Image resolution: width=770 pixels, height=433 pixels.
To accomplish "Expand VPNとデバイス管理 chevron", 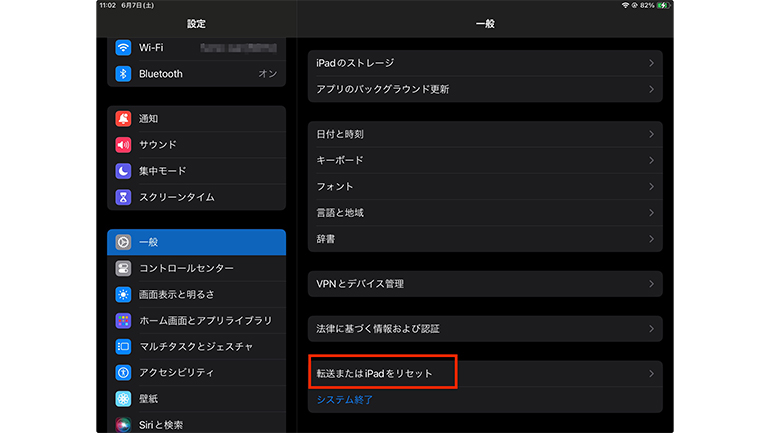I will coord(651,284).
